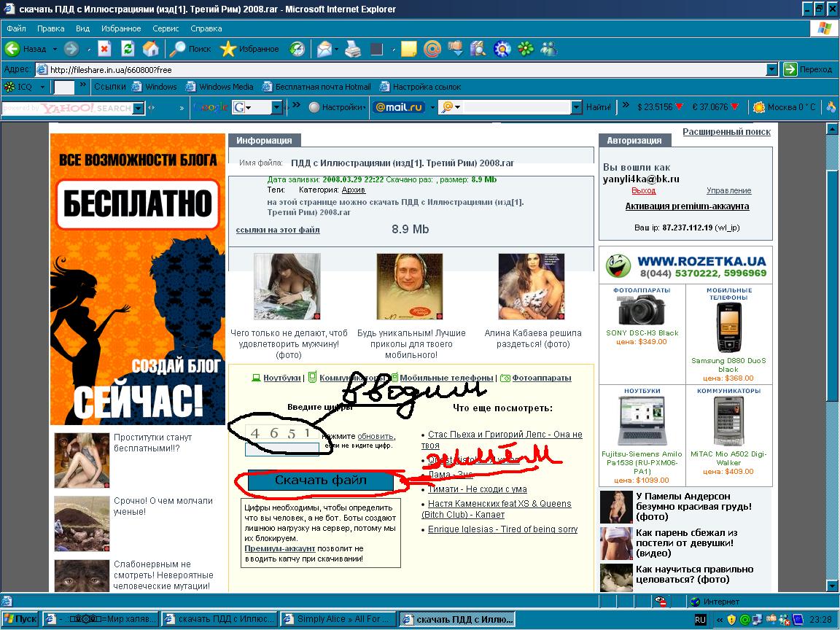
Task: Open the Справка menu
Action: 206,28
